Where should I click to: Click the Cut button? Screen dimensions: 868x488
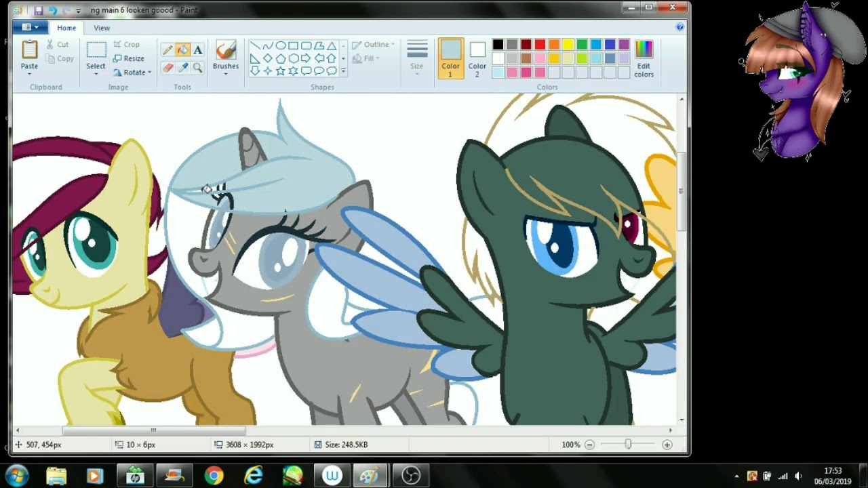pyautogui.click(x=57, y=45)
